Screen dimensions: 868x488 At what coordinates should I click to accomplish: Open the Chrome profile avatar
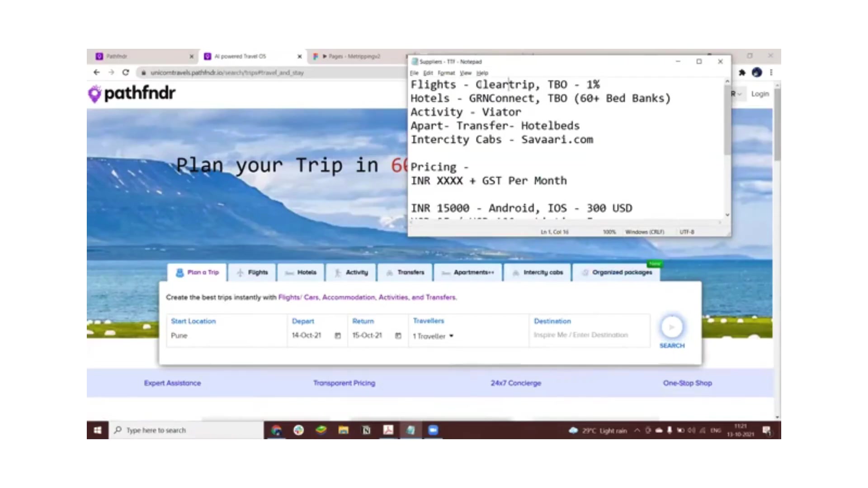[757, 72]
